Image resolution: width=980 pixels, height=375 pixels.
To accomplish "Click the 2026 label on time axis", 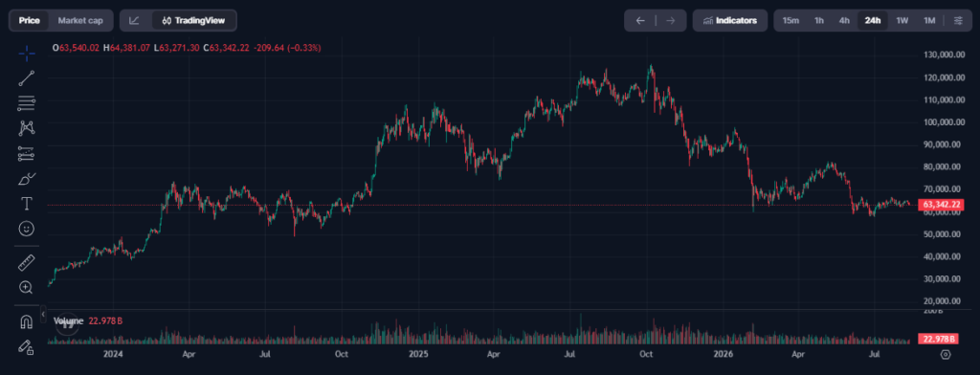I will tap(724, 354).
